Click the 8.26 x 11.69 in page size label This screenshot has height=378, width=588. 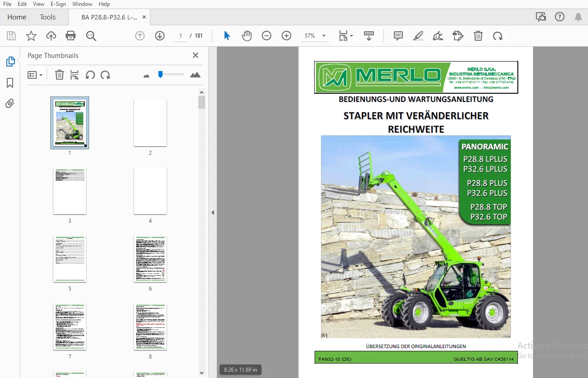(240, 370)
